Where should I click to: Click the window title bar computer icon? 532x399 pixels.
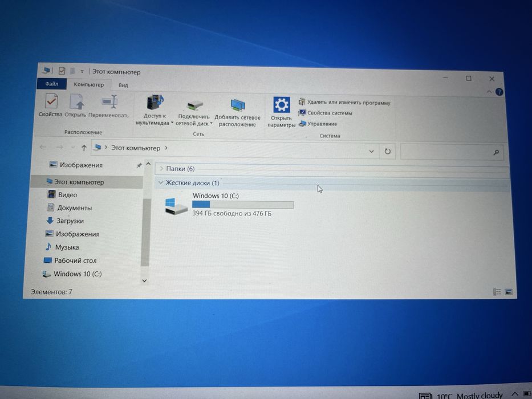(47, 70)
